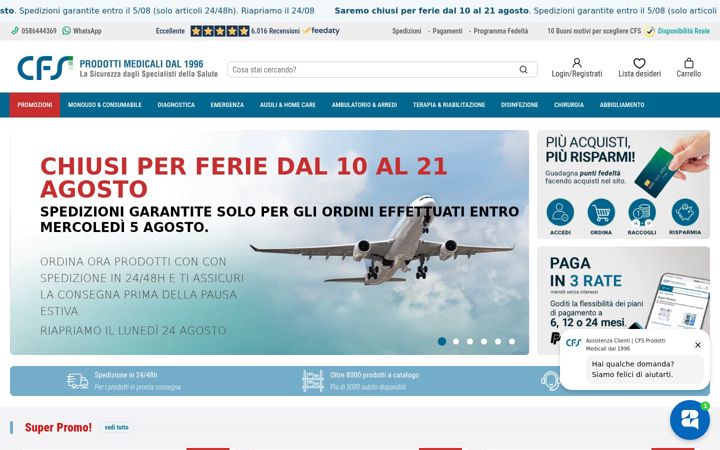Open the Programma Fedeltà link
720x450 pixels.
pyautogui.click(x=501, y=31)
